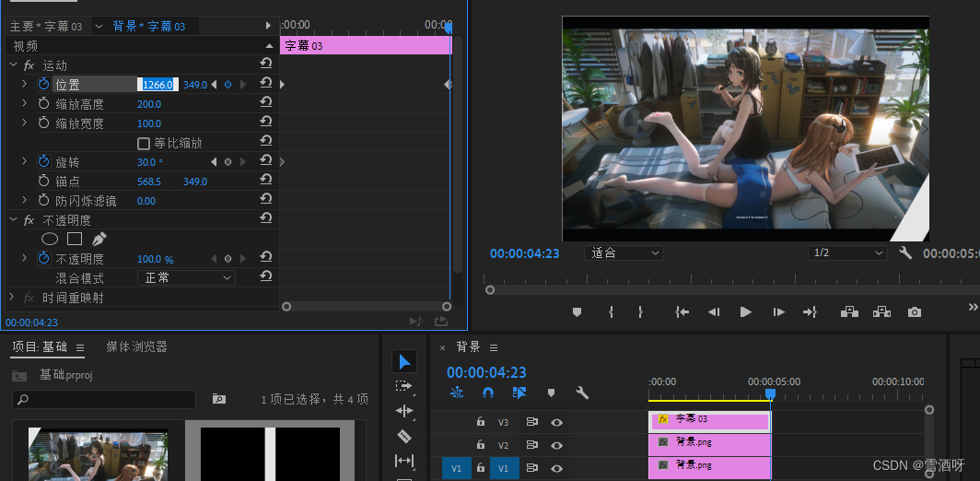980x481 pixels.
Task: Open timeline display settings wrench
Action: (x=582, y=393)
